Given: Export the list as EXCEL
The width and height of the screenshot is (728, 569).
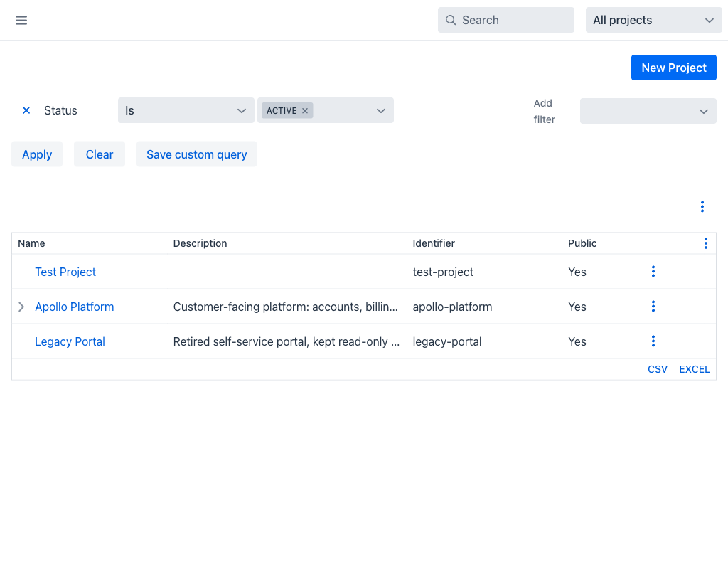Looking at the screenshot, I should click(x=694, y=369).
